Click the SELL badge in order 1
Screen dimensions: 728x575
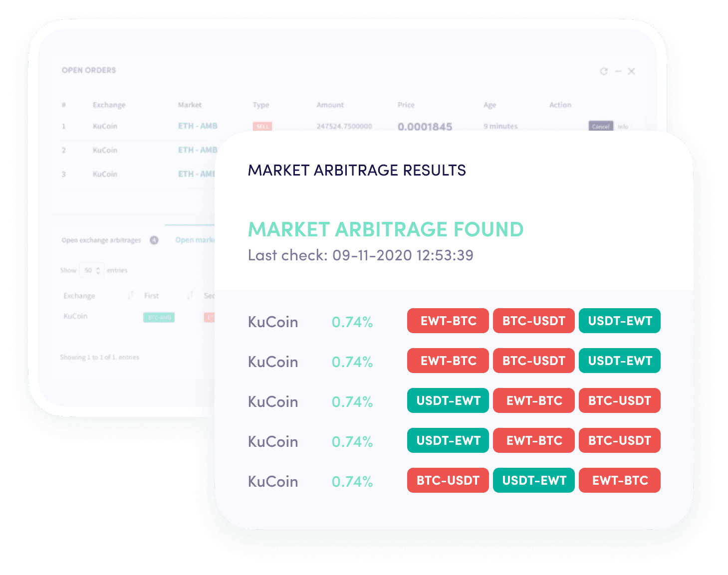tap(262, 126)
